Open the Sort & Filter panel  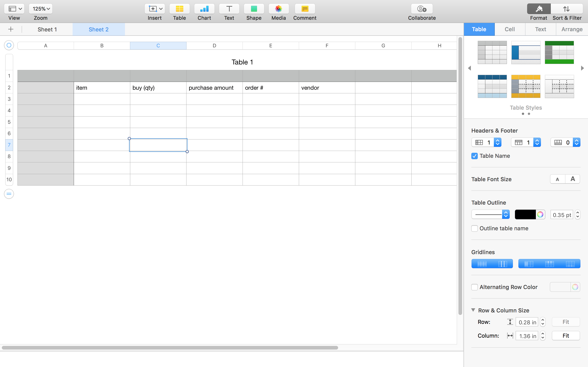(567, 9)
